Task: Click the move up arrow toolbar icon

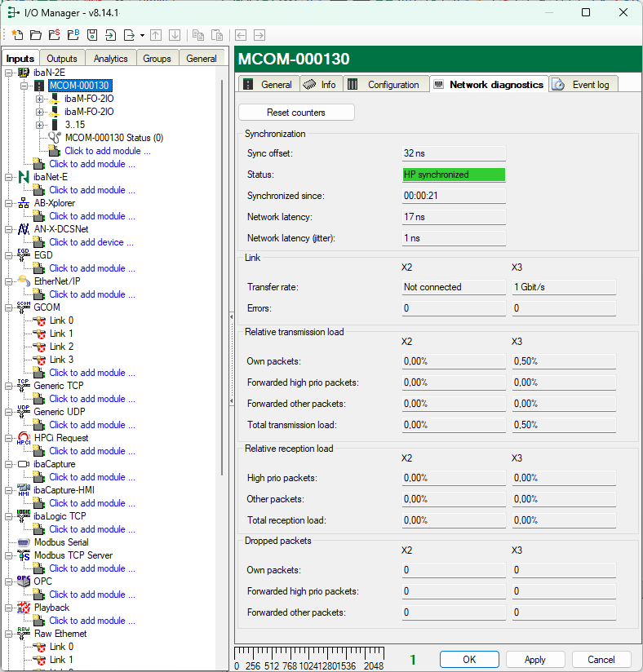Action: (156, 35)
